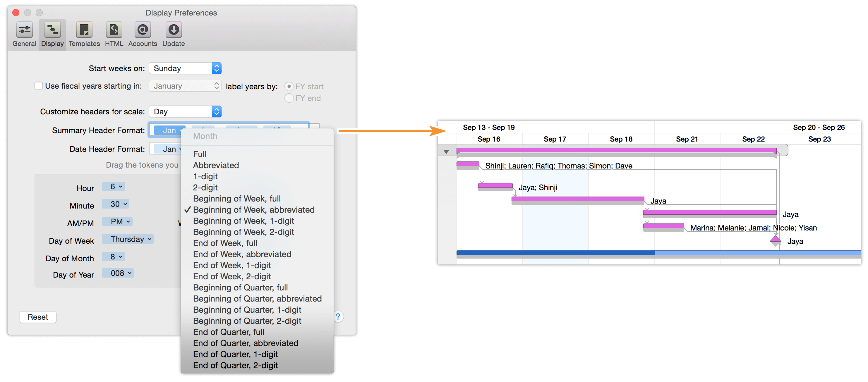This screenshot has height=382, width=868.
Task: Click the Jan token in Summary Header Format
Action: pyautogui.click(x=169, y=130)
